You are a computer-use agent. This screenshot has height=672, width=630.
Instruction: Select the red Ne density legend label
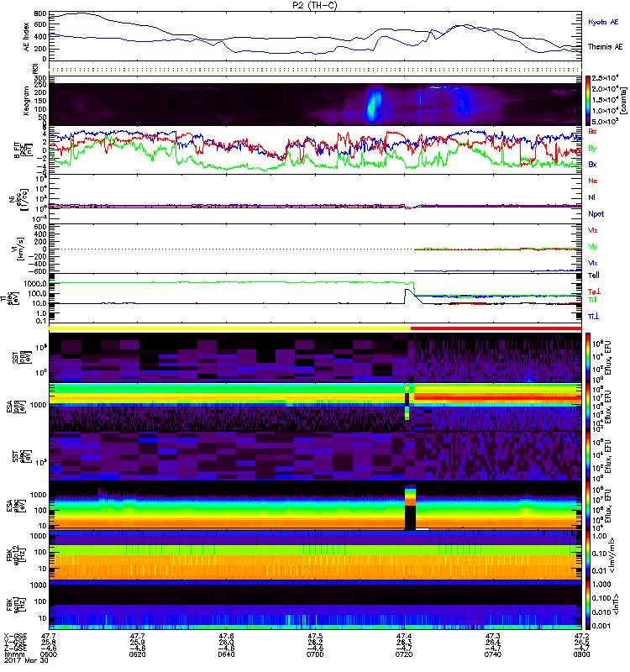pyautogui.click(x=592, y=181)
